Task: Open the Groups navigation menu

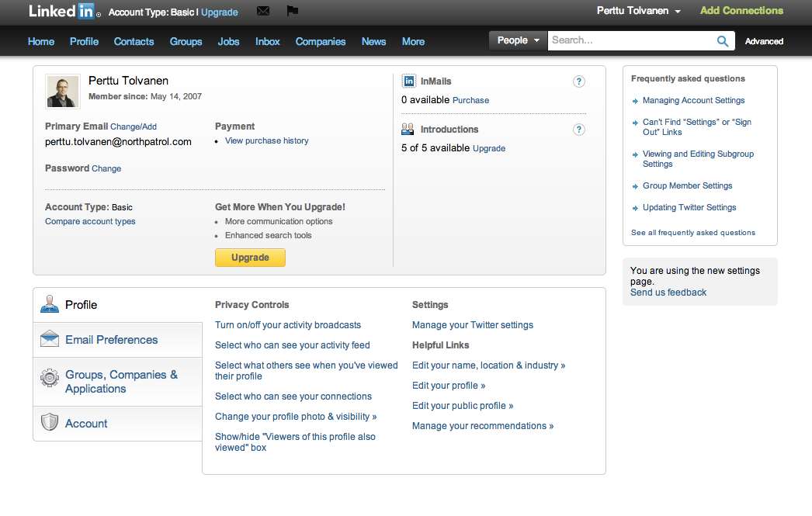Action: 186,41
